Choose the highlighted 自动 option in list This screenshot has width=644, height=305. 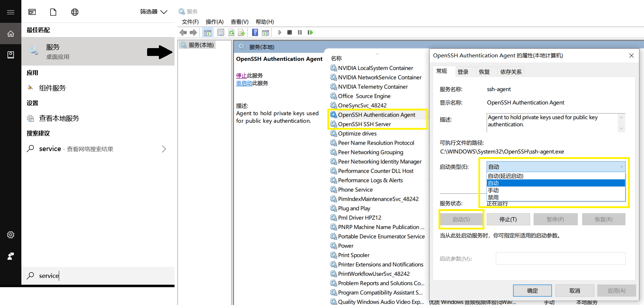[x=556, y=183]
